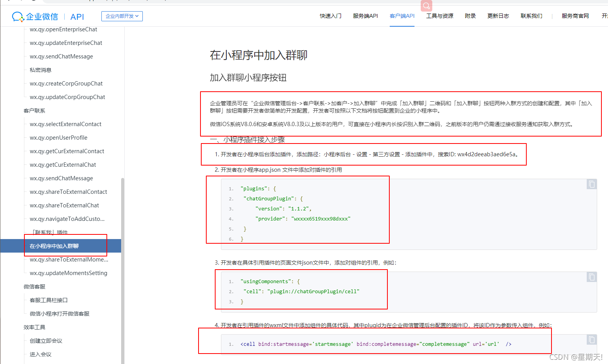The width and height of the screenshot is (608, 364).
Task: Open wx.qy.shareToExternalContact doc
Action: (69, 192)
